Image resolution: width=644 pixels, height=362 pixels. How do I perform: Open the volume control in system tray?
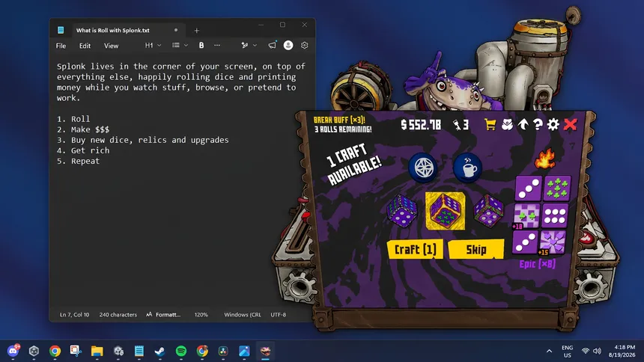click(597, 351)
